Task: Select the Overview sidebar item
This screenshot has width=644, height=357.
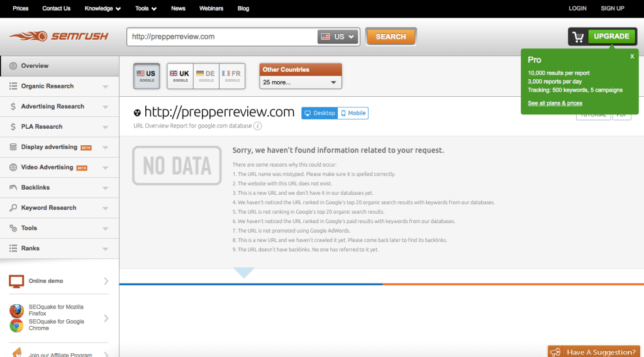Action: coord(60,66)
